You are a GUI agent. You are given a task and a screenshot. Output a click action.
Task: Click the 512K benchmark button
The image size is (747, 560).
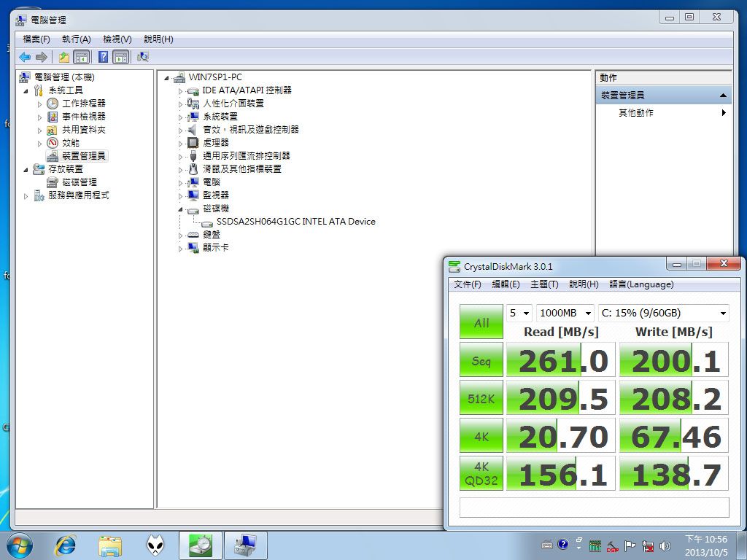(481, 397)
